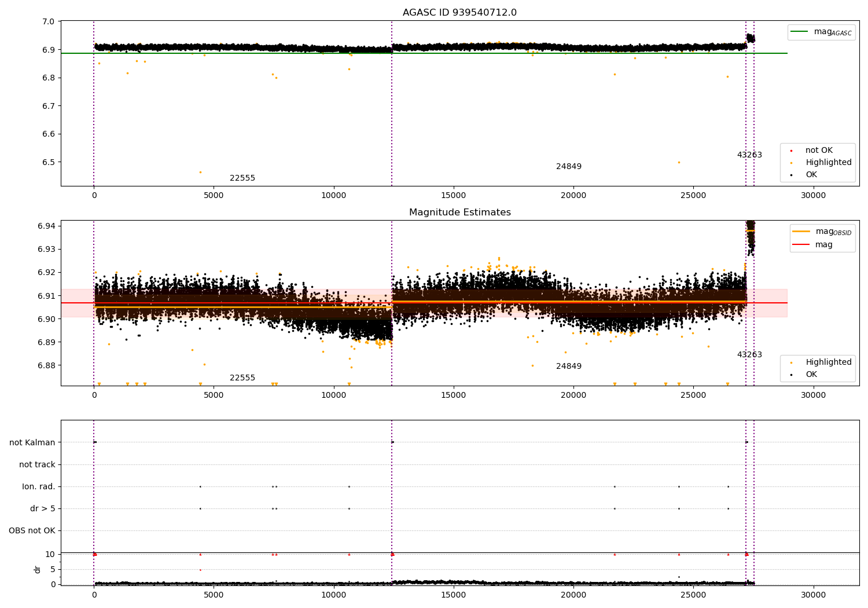Screen dimensions: 868x608
Task: Click the red 'mag' legend entry
Action: 812,245
